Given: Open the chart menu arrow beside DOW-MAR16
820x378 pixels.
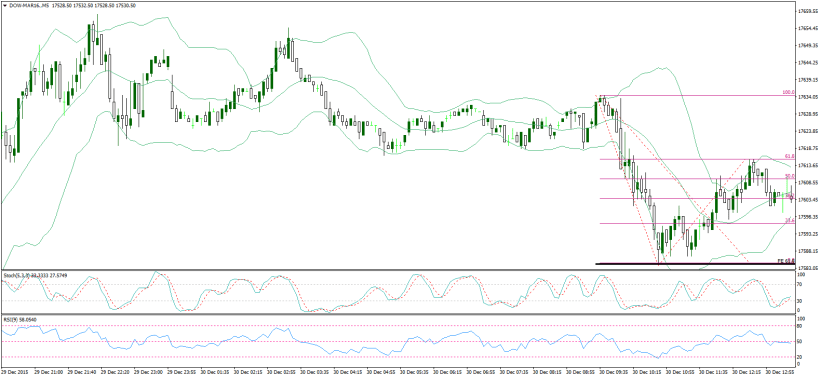Looking at the screenshot, I should pyautogui.click(x=5, y=5).
